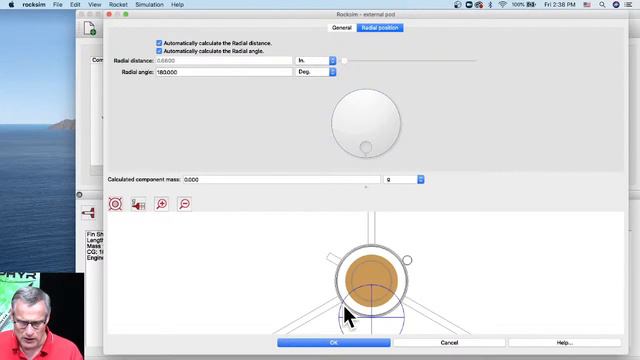The width and height of the screenshot is (640, 360).
Task: Click red rocket icon in background window
Action: click(88, 213)
